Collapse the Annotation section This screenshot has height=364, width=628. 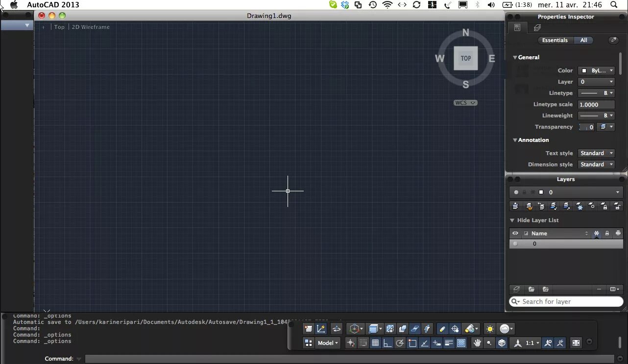click(515, 140)
